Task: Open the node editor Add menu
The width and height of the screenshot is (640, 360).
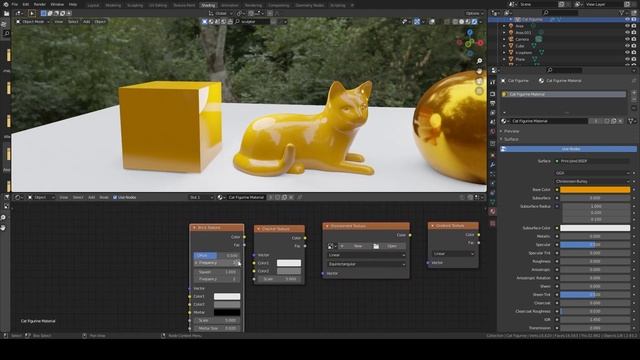Action: coord(91,197)
